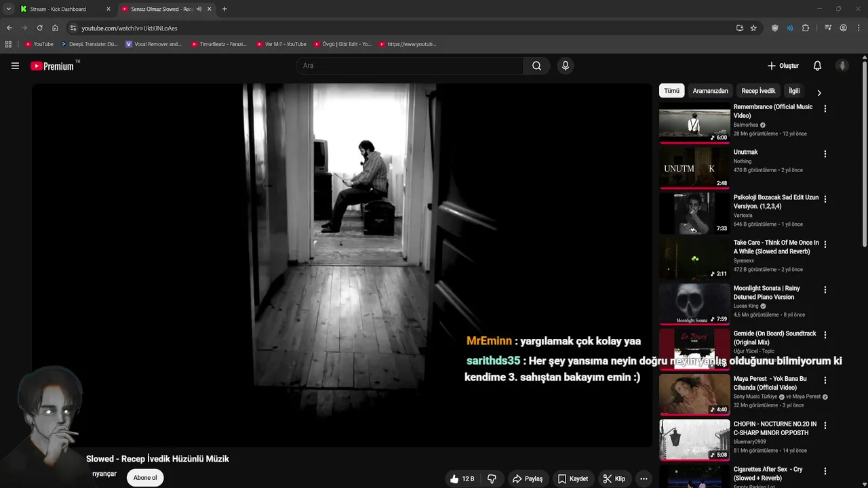Image resolution: width=868 pixels, height=488 pixels.
Task: Open Chopin Nocturne No.20 video title
Action: click(775, 428)
